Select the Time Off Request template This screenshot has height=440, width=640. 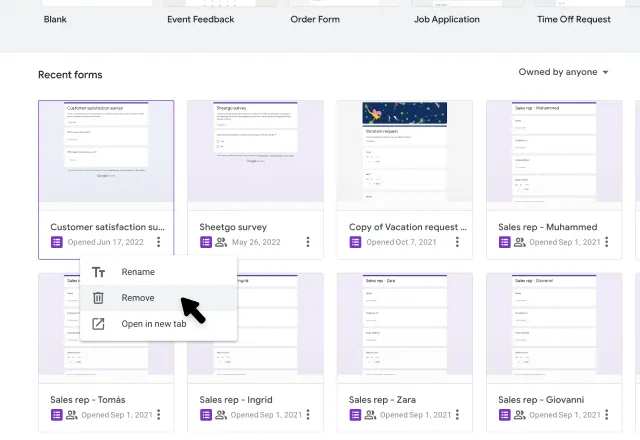[573, 19]
